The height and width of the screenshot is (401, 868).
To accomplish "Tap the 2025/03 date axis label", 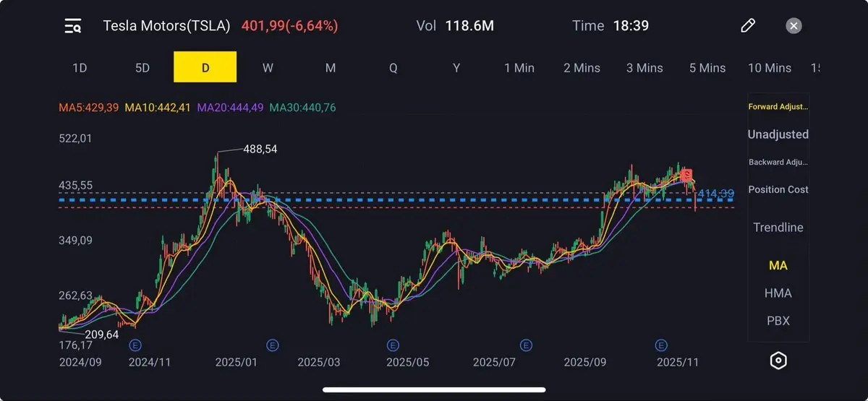I will [x=319, y=362].
